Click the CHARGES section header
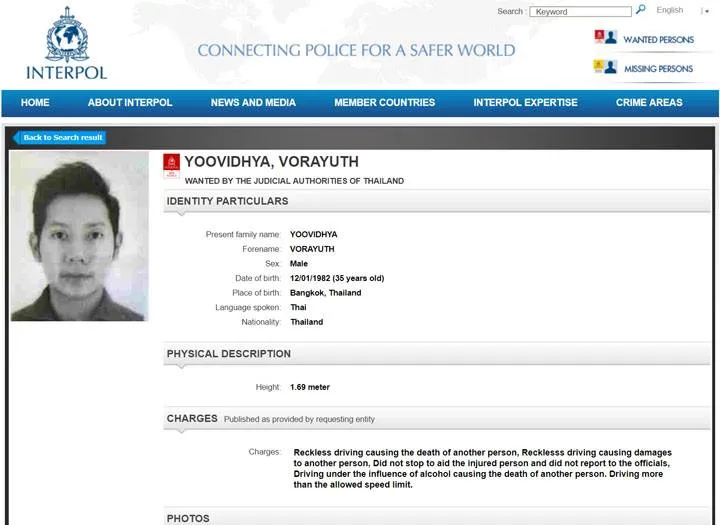This screenshot has width=720, height=525. (192, 419)
